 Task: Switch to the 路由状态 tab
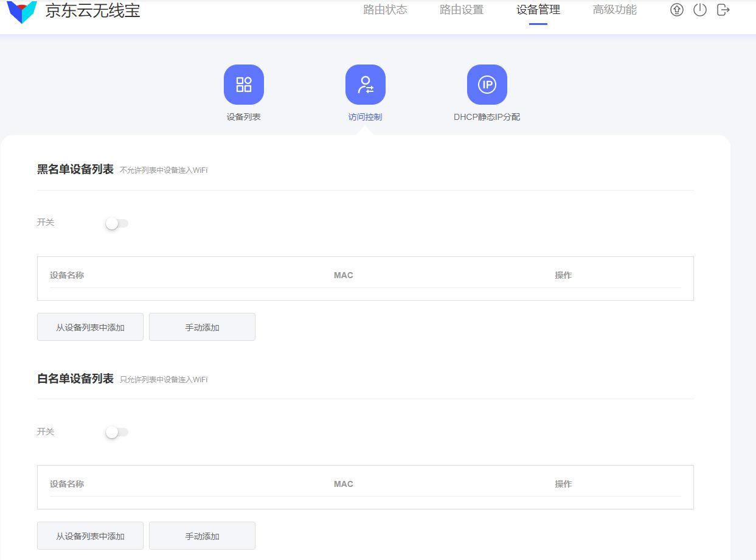[385, 10]
